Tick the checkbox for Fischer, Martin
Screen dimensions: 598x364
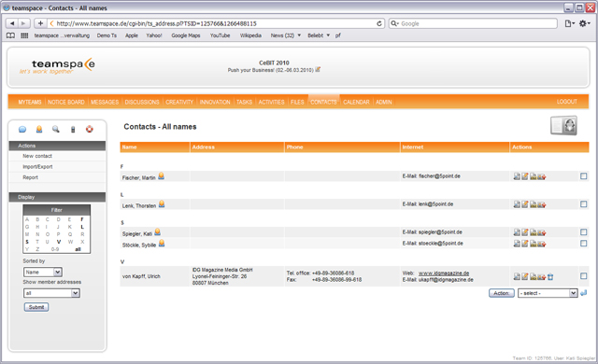coord(583,175)
